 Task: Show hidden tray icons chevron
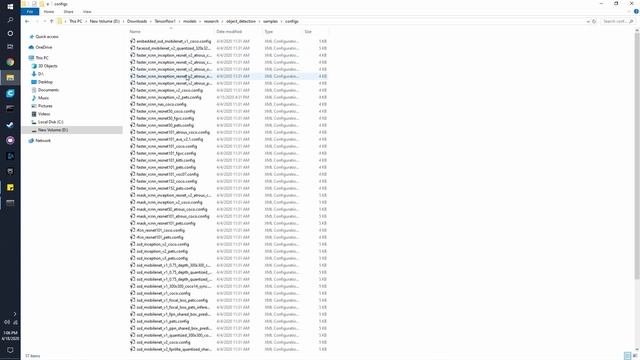tap(15, 314)
